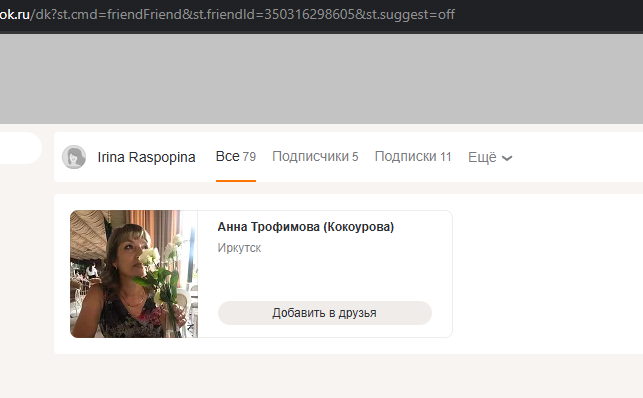Focus the browser address bar URL

coord(228,15)
